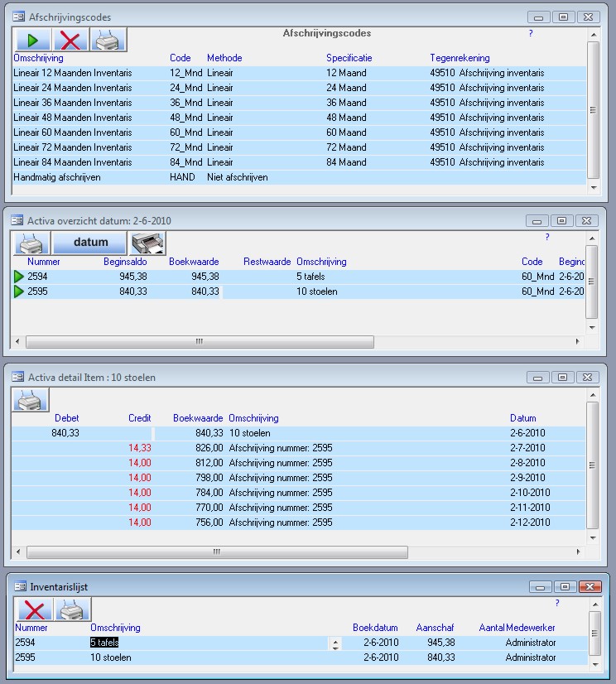Click right scroll arrow in Activa overzicht
Screen dimensions: 616x684
578,341
